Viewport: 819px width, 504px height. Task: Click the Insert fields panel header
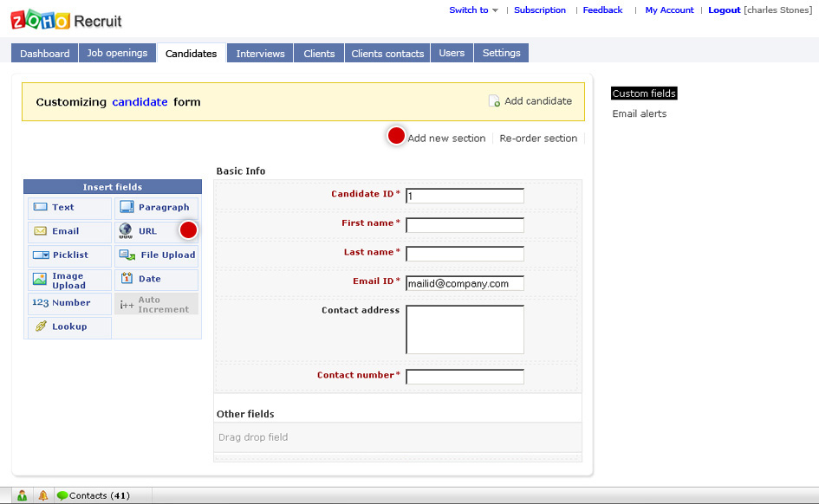[x=113, y=187]
